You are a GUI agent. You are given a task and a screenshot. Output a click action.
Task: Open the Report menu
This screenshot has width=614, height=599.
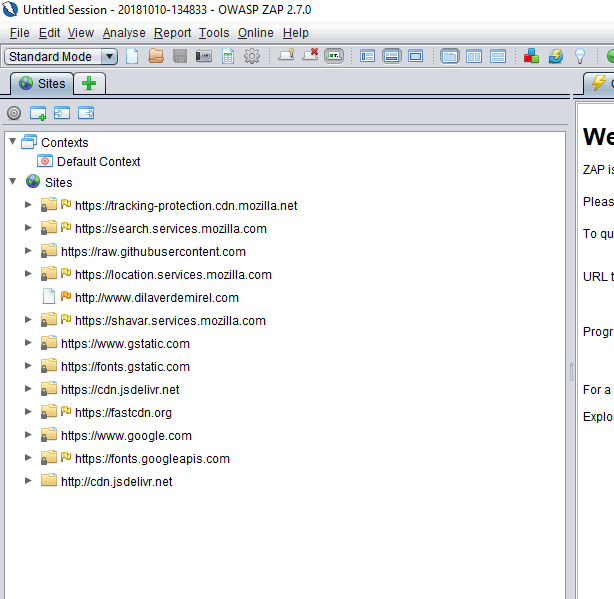[x=173, y=33]
